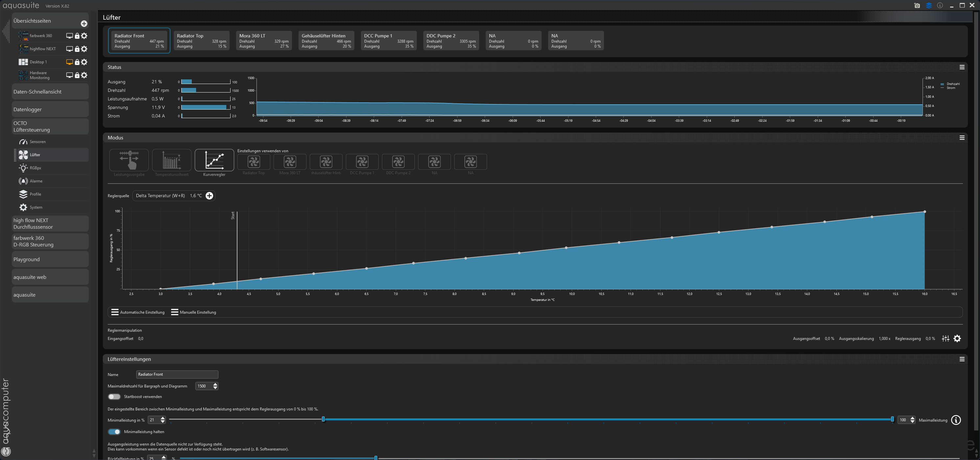This screenshot has width=980, height=460.
Task: Open the Reglermanipulation gear settings icon
Action: 957,338
